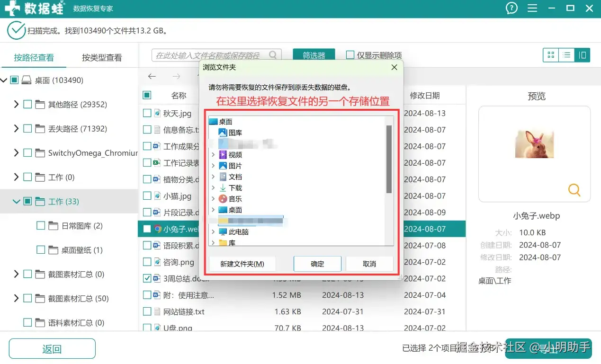Screen dimensions: 601x364
Task: Click the Word icon of 附:使用注意
Action: pos(158,295)
